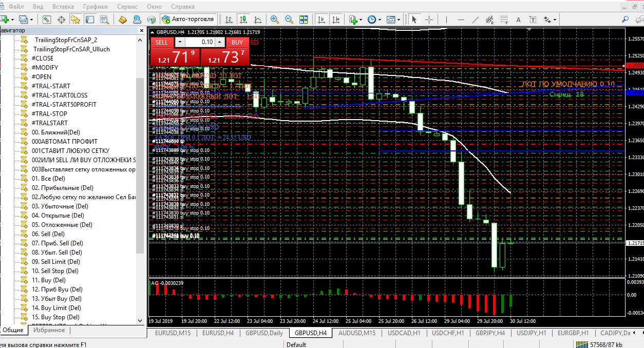Pick the trendline drawing tool
This screenshot has height=348, width=644.
[x=475, y=20]
